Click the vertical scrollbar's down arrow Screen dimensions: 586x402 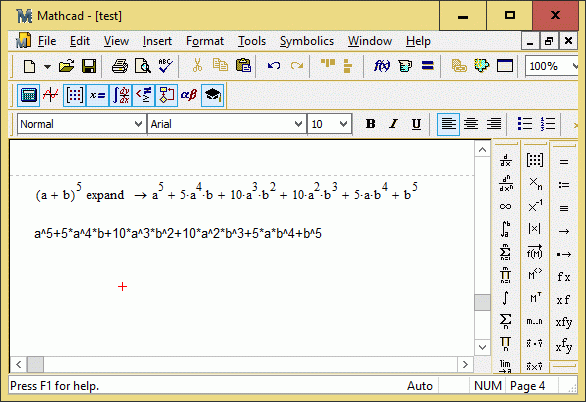coord(482,347)
